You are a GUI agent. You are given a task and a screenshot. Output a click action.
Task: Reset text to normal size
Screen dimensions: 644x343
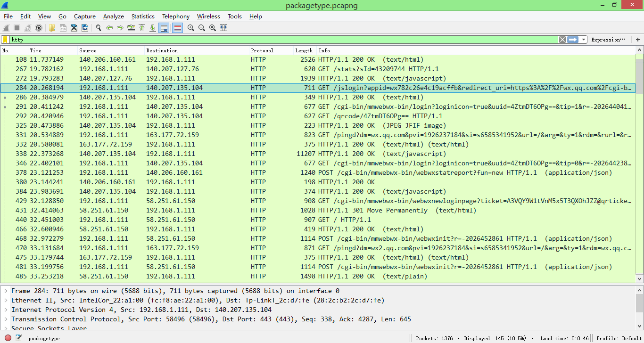click(x=213, y=28)
